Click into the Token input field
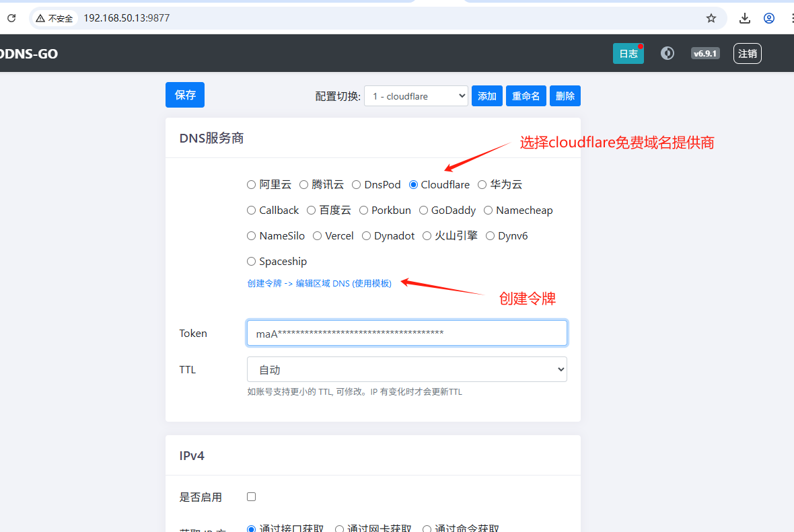Image resolution: width=794 pixels, height=532 pixels. point(406,333)
